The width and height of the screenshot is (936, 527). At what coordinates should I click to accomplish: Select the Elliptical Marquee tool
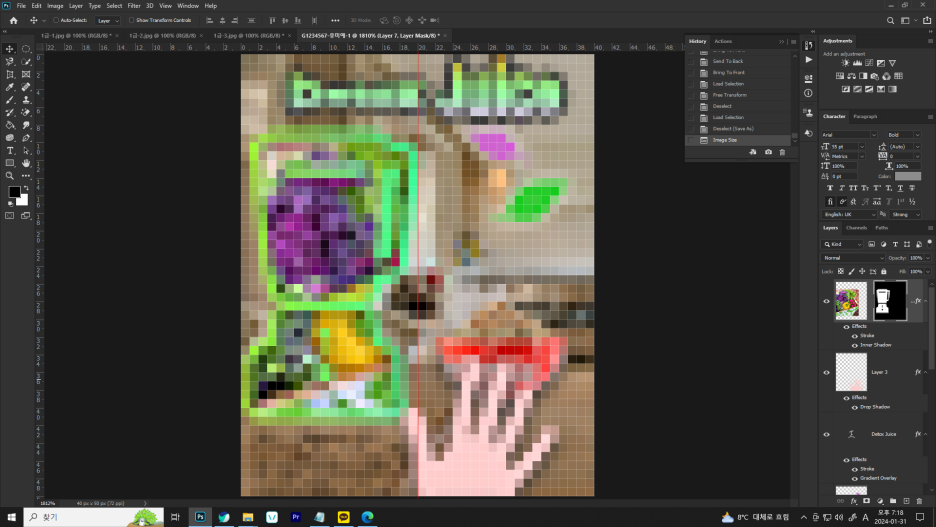(x=26, y=49)
